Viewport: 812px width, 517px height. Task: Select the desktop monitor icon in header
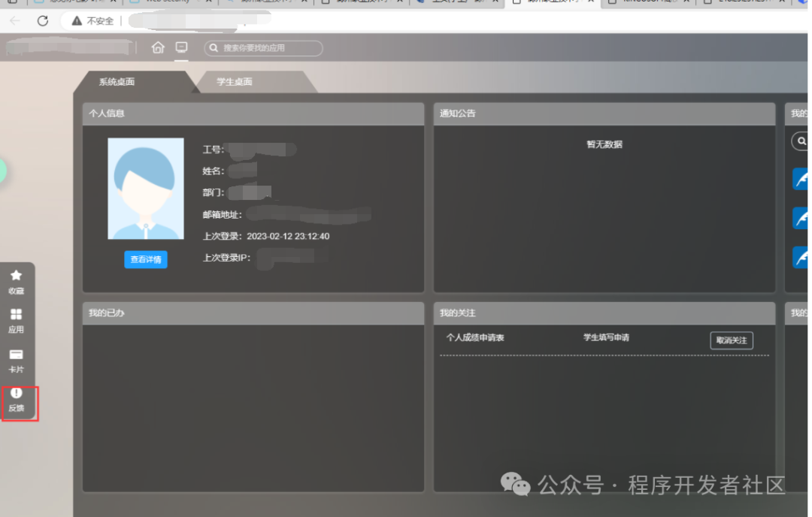tap(181, 47)
